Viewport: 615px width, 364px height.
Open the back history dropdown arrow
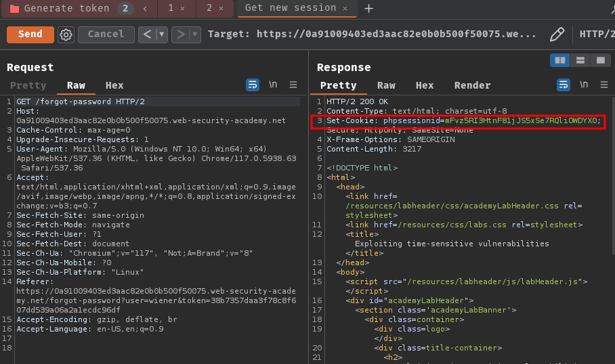162,35
